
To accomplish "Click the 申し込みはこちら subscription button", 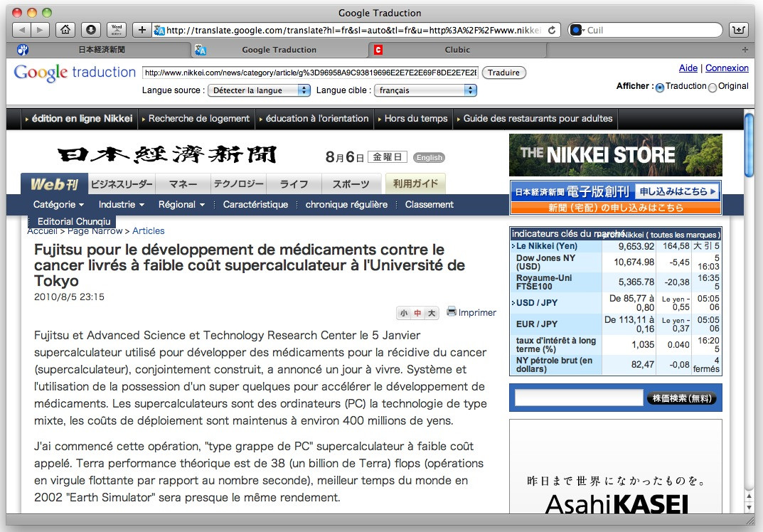I will 678,192.
